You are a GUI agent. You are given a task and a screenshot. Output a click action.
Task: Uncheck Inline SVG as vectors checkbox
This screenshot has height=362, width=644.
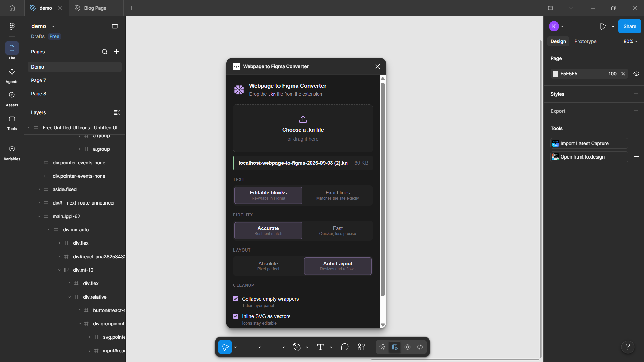[236, 316]
